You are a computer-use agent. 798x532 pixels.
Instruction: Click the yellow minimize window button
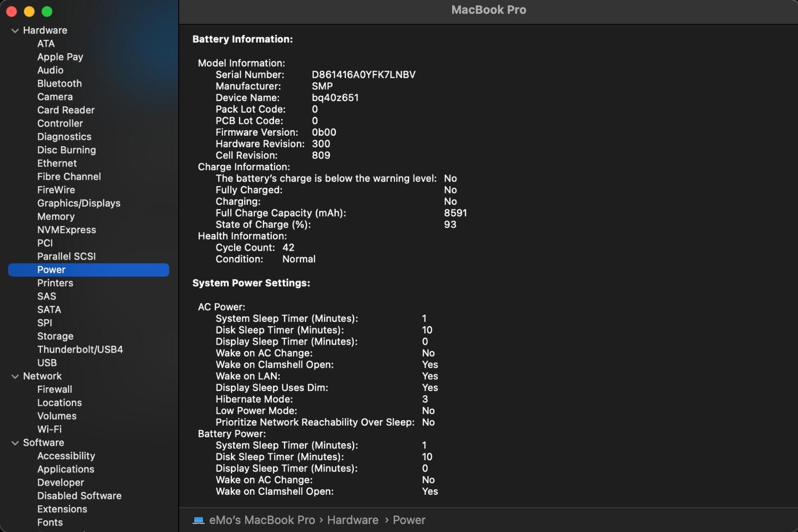29,11
